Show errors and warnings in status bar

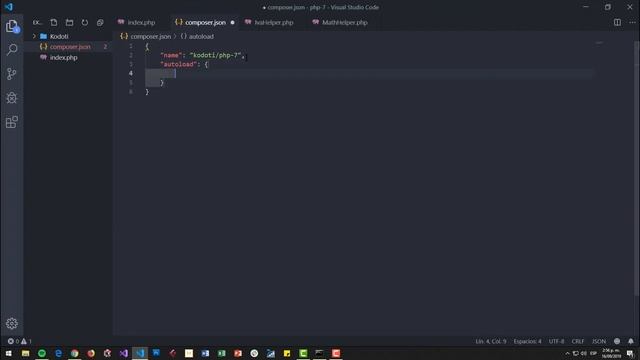point(19,341)
